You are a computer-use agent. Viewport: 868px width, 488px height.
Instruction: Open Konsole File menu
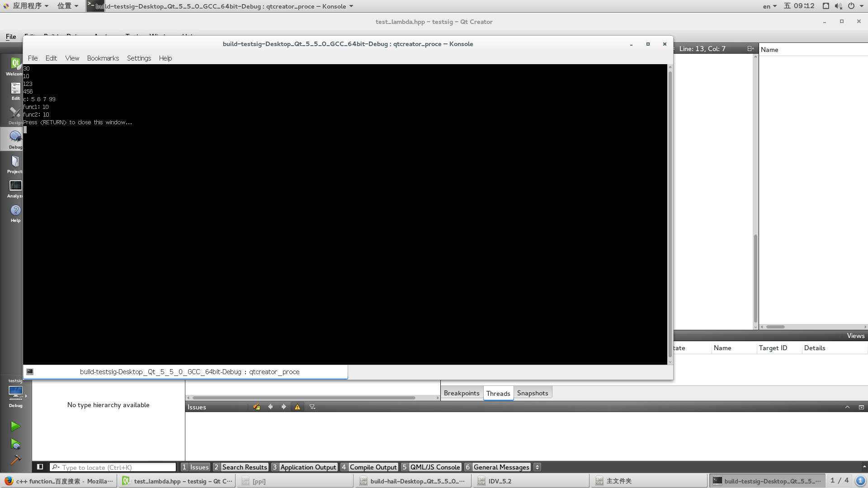[33, 58]
